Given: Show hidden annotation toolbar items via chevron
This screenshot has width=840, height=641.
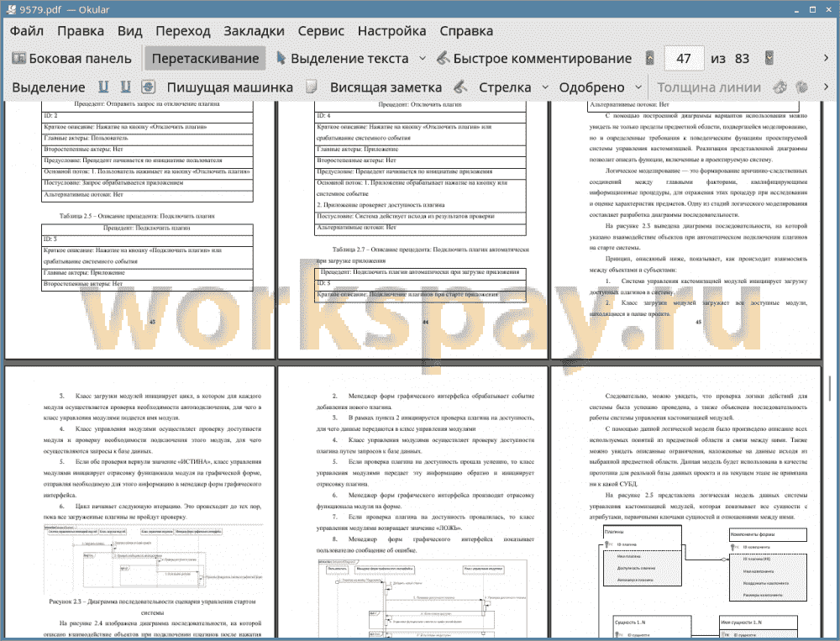Looking at the screenshot, I should 826,87.
